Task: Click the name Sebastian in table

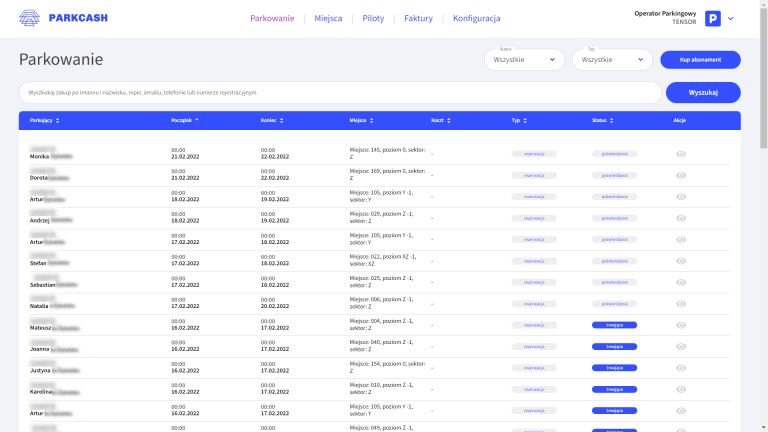Action: point(43,285)
